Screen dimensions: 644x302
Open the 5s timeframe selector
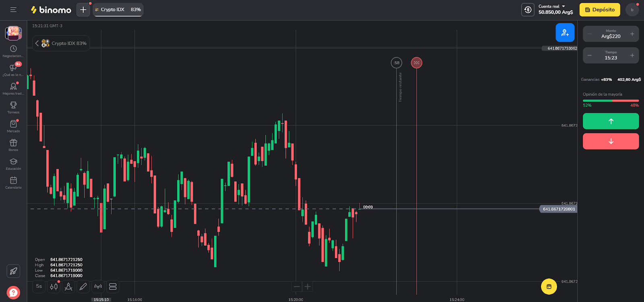39,286
